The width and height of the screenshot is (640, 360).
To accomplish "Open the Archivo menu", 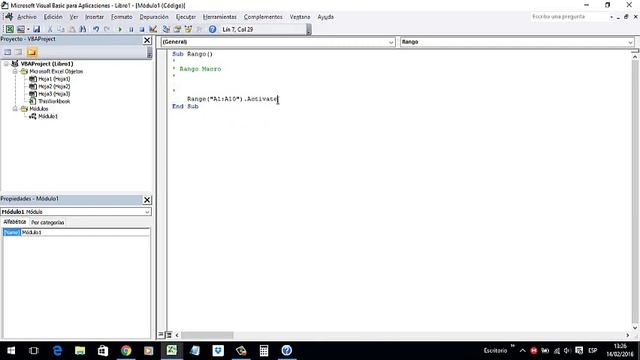I will (x=27, y=17).
